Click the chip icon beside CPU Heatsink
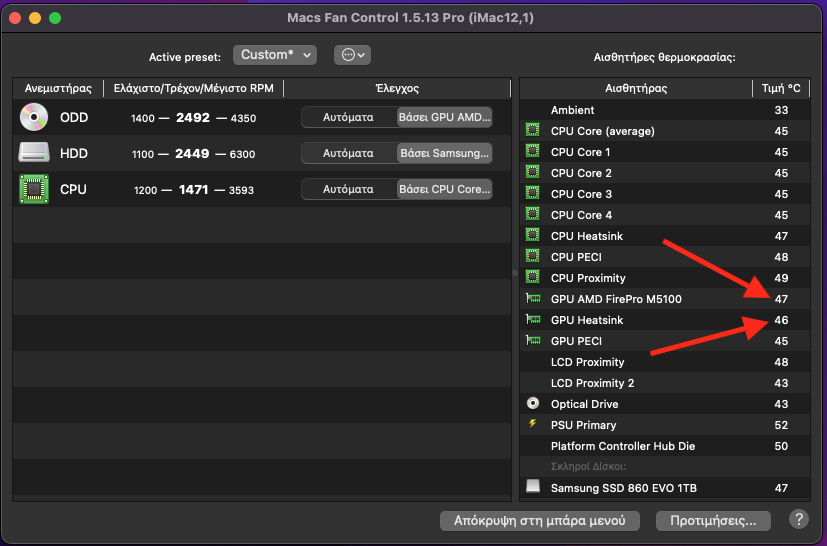Viewport: 827px width, 546px height. (533, 235)
